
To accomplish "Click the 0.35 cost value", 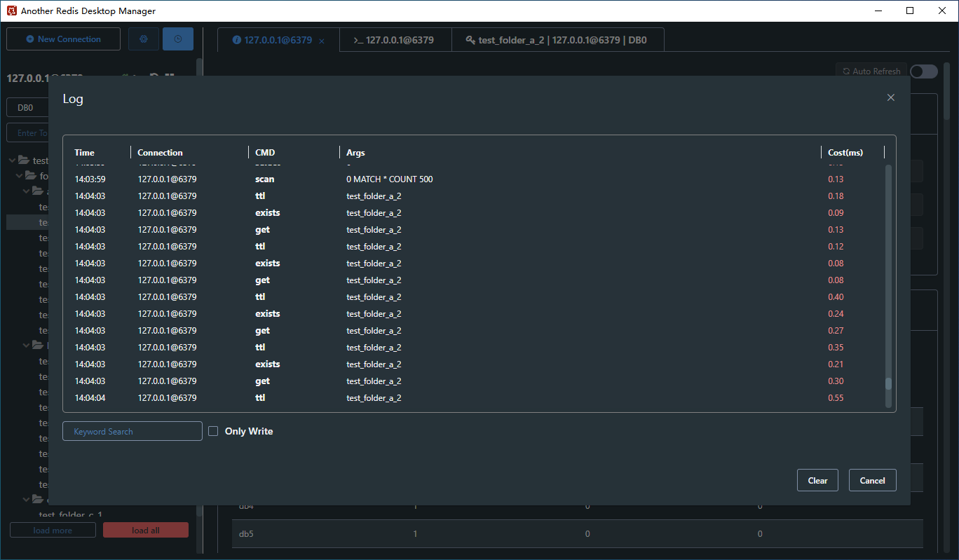I will point(836,348).
